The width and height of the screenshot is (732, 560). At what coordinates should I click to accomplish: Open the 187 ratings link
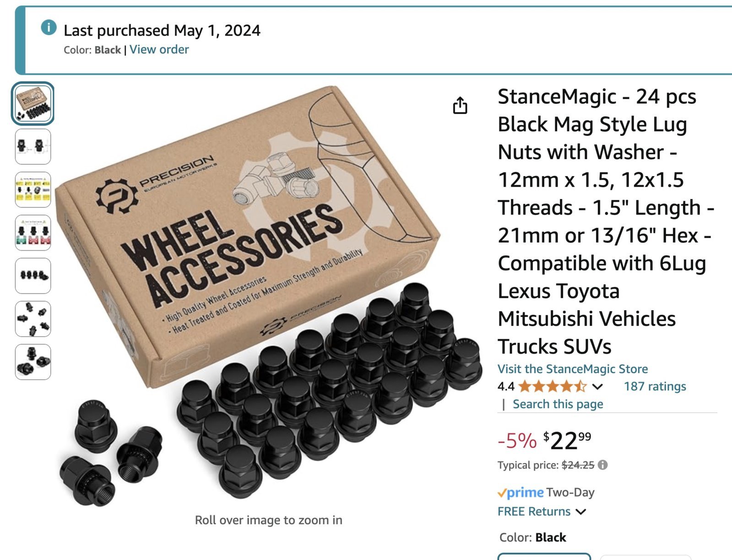pyautogui.click(x=655, y=387)
